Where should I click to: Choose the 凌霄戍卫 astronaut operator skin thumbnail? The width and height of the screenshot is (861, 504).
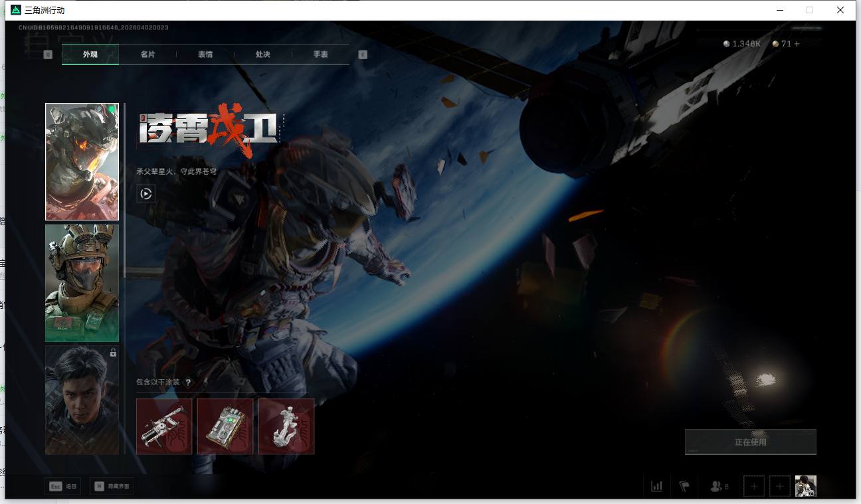(x=82, y=161)
